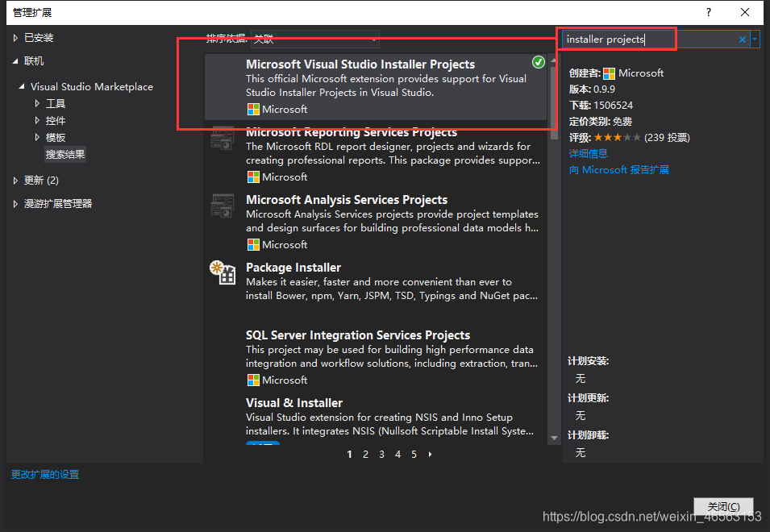Click the star rating in details pane
This screenshot has width=770, height=532.
pyautogui.click(x=617, y=138)
